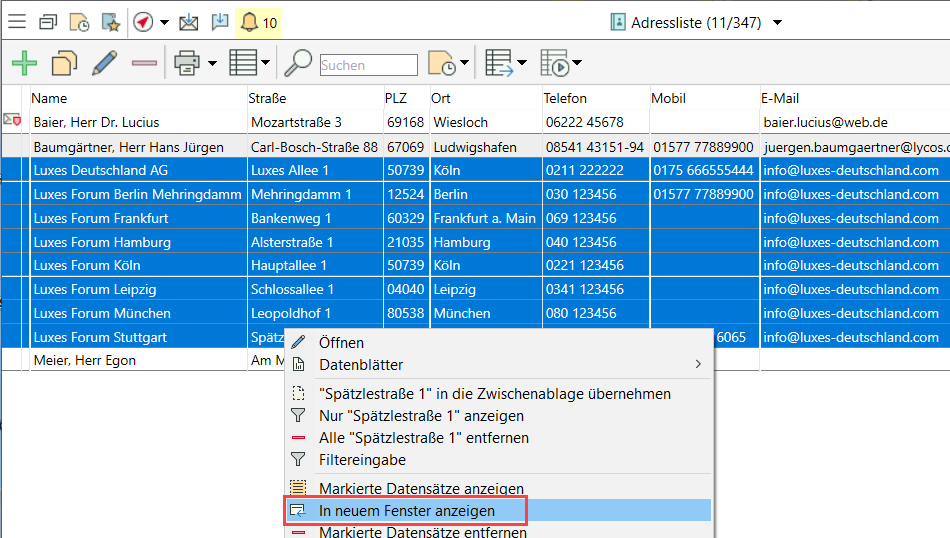Expand the Adressliste (11/347) dropdown
This screenshot has height=538, width=950.
tap(777, 23)
